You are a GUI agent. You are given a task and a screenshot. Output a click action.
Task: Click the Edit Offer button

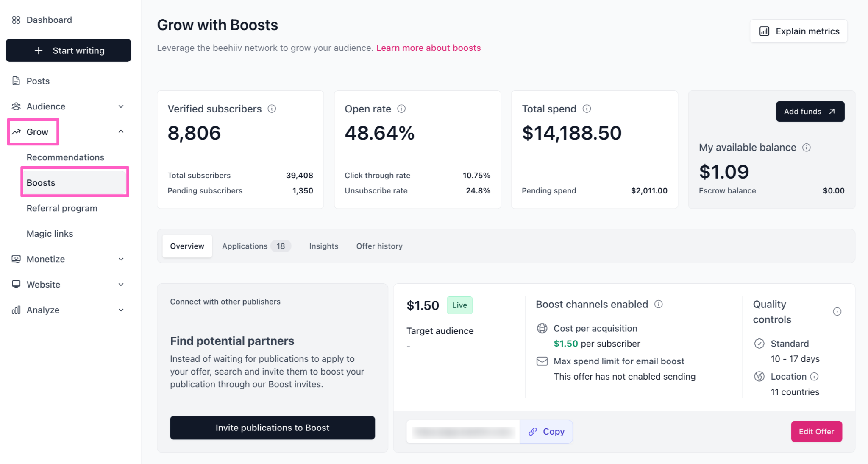(x=816, y=431)
